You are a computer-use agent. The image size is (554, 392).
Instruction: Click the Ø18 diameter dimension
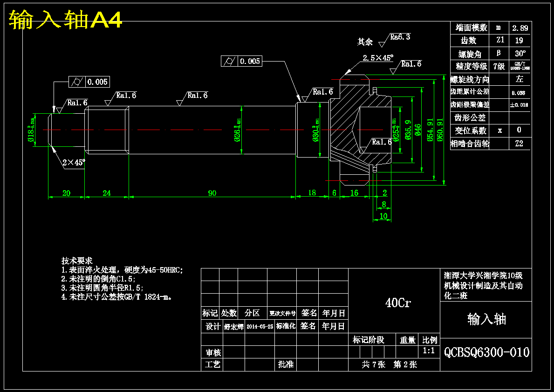point(31,130)
